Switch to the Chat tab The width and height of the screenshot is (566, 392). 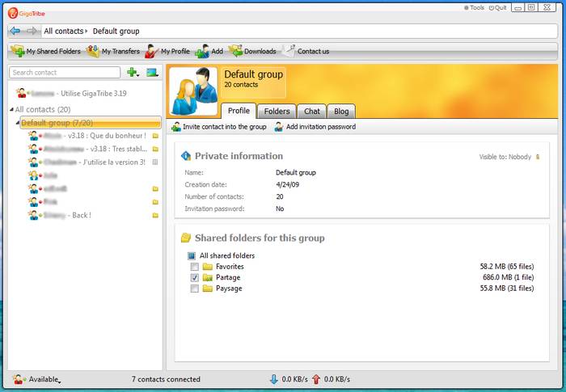312,112
